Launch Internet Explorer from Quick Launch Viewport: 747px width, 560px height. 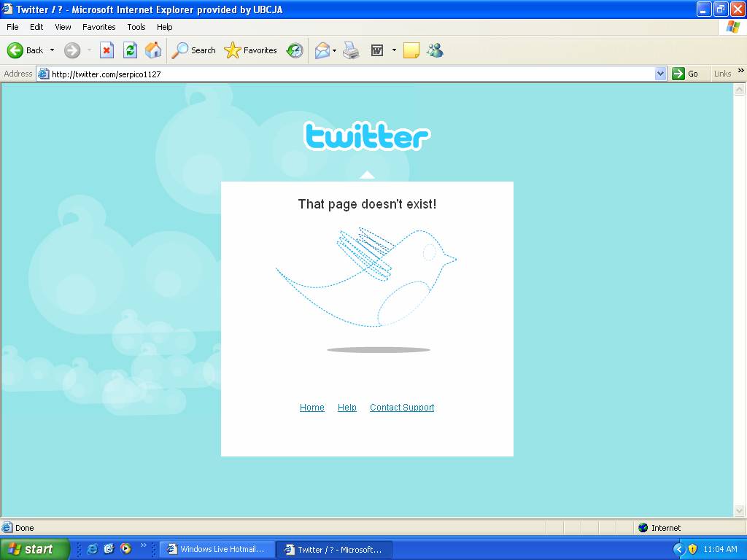(x=93, y=549)
